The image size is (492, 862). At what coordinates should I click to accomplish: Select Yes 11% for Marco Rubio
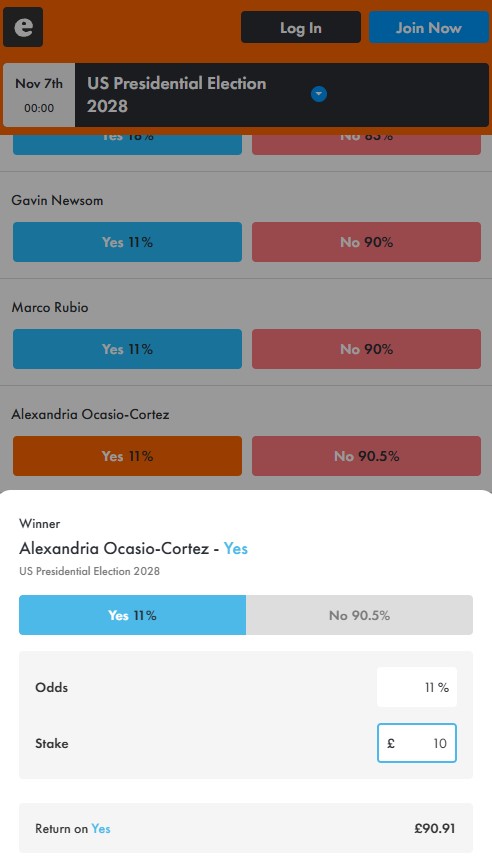(128, 349)
